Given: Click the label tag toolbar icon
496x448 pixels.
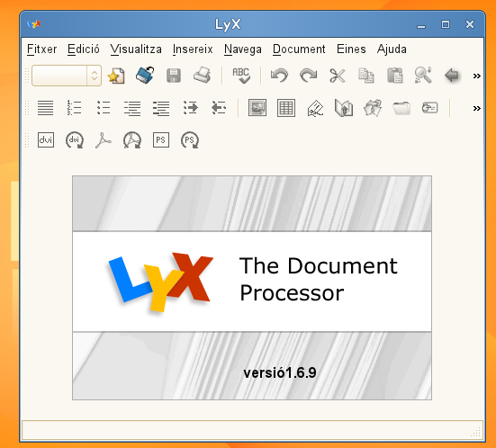Looking at the screenshot, I should pyautogui.click(x=430, y=108).
